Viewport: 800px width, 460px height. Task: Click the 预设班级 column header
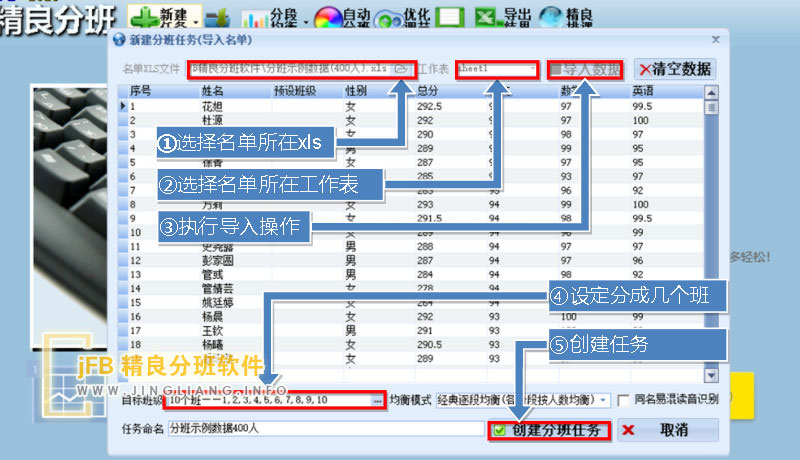[307, 91]
